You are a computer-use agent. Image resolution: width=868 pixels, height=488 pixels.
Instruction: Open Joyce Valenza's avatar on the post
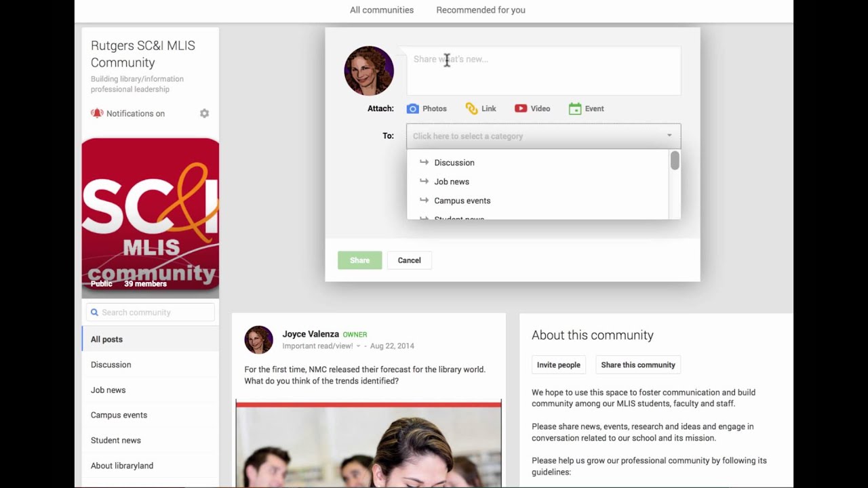pyautogui.click(x=258, y=340)
